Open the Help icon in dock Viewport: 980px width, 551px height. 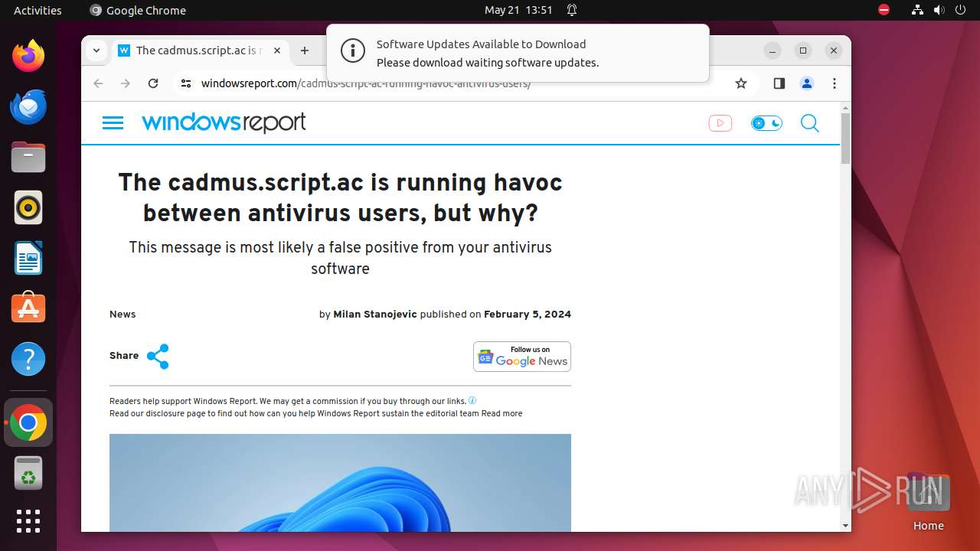click(28, 359)
